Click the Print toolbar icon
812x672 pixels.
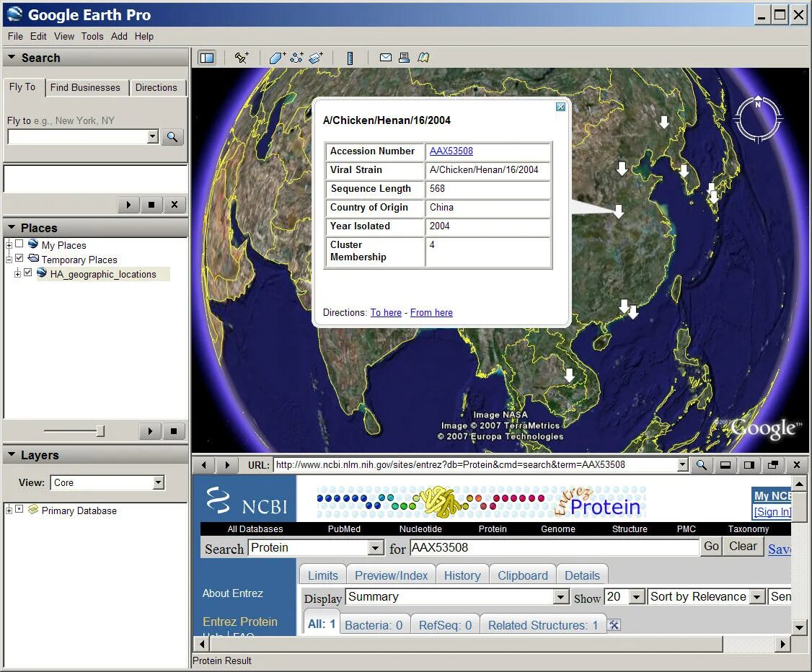tap(404, 58)
